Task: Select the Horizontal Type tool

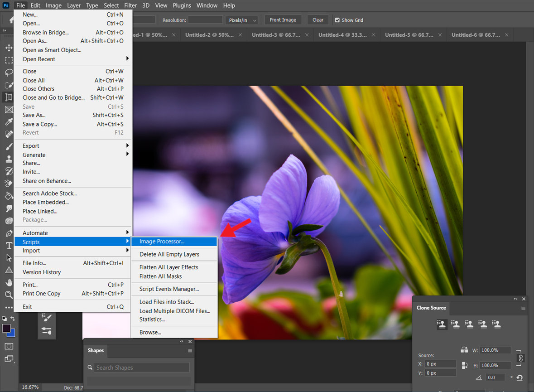Action: point(9,245)
